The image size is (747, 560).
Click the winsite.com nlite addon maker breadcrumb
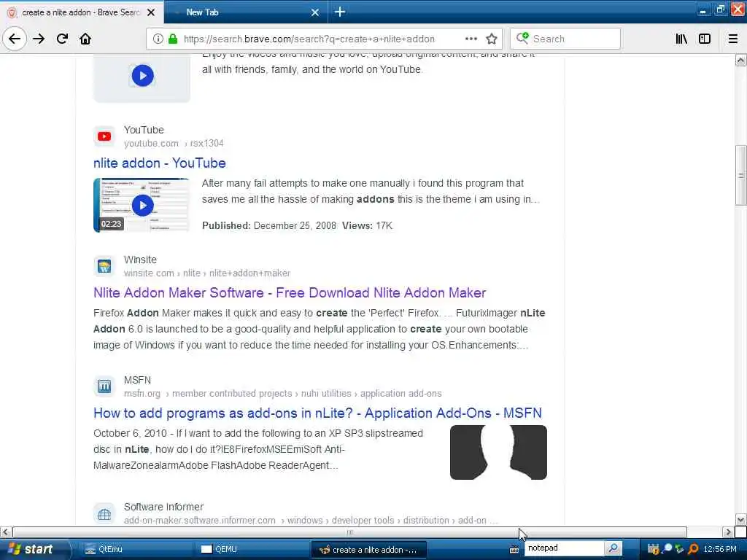(206, 273)
